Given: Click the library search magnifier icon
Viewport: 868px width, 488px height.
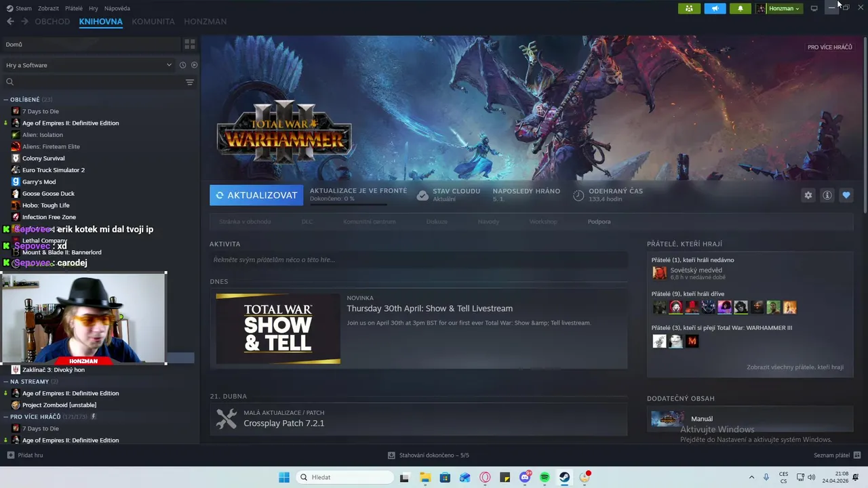Looking at the screenshot, I should (x=9, y=82).
